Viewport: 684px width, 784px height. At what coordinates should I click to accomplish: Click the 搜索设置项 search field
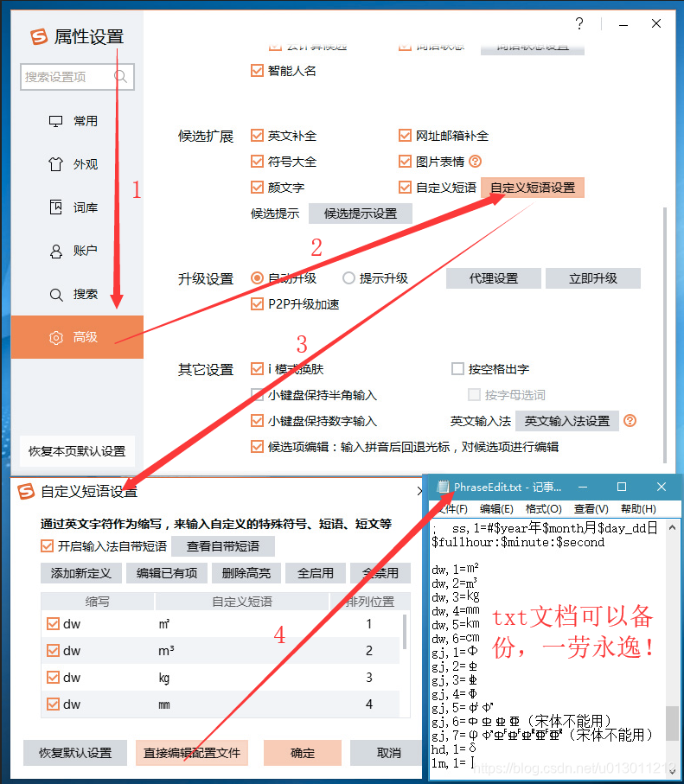77,77
